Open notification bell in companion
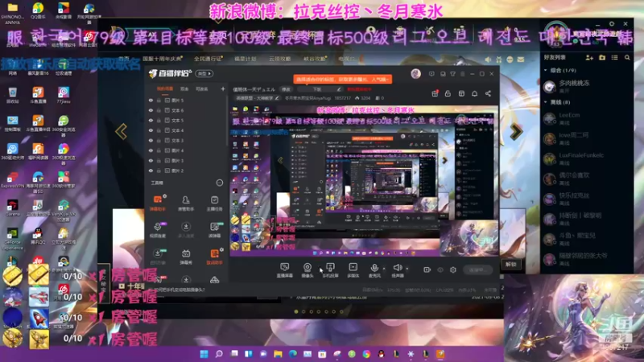The height and width of the screenshot is (362, 644). pyautogui.click(x=474, y=93)
